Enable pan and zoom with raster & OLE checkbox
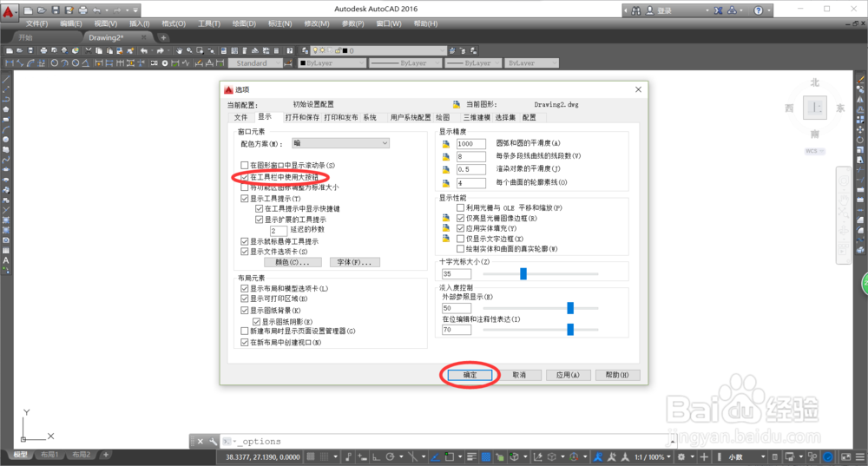 [461, 207]
